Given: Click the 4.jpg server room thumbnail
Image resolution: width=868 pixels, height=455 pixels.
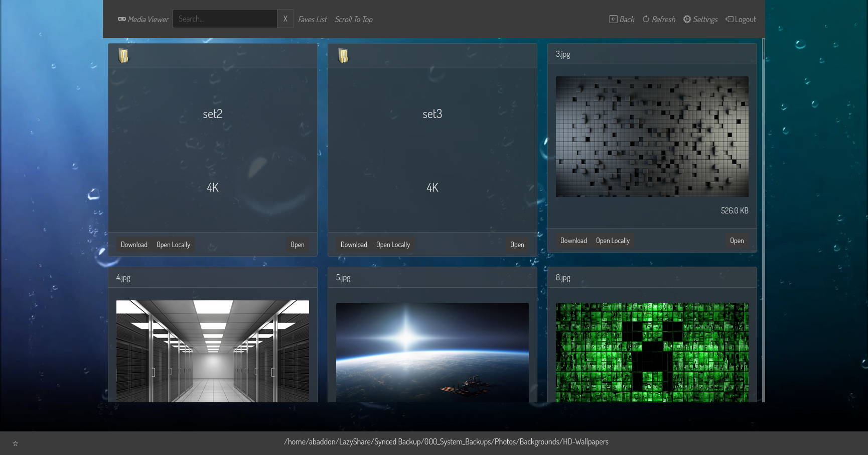Looking at the screenshot, I should [213, 351].
